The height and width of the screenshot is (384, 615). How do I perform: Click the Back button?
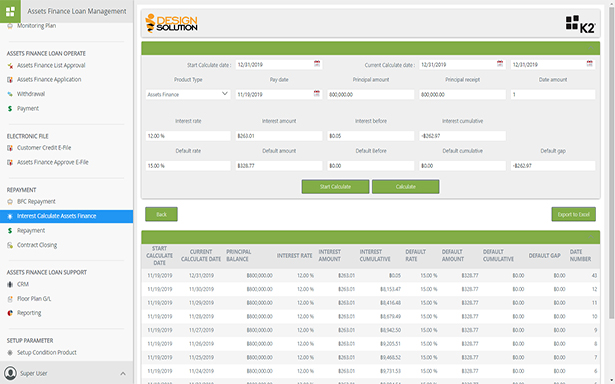161,214
